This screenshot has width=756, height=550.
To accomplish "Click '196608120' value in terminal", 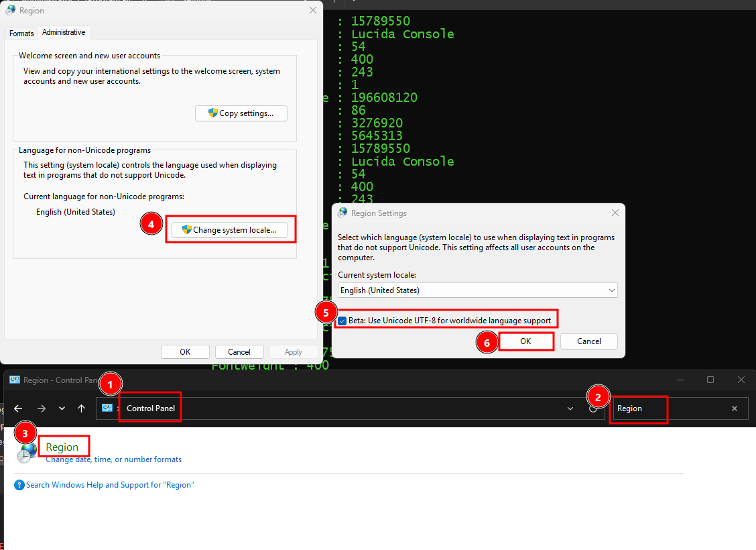I will click(384, 97).
